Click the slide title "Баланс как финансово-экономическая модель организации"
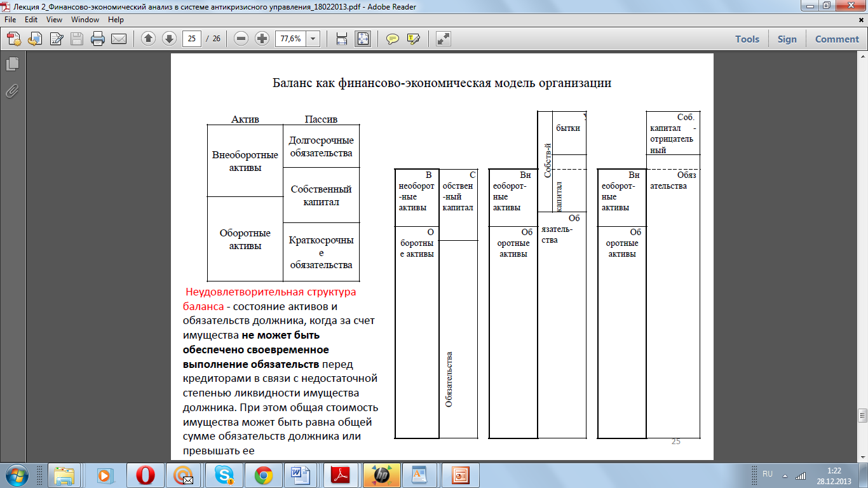868x488 pixels. (x=442, y=83)
